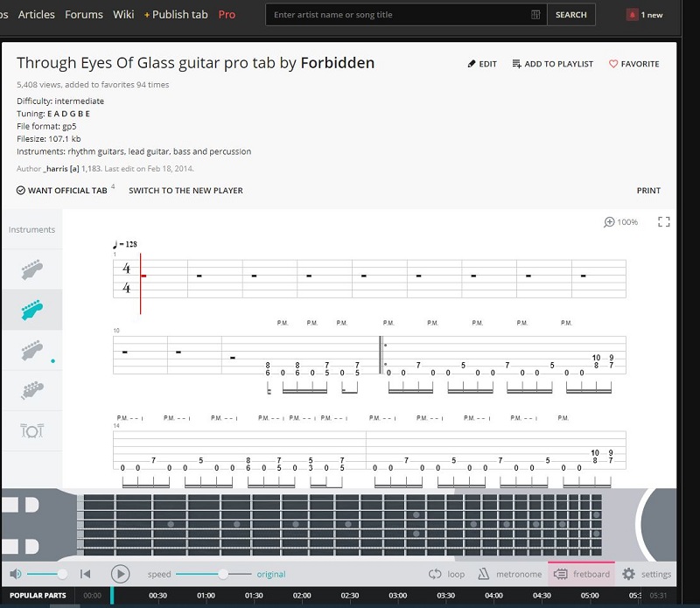This screenshot has width=700, height=608.
Task: Jump to 00:30 on the timeline
Action: coord(158,596)
